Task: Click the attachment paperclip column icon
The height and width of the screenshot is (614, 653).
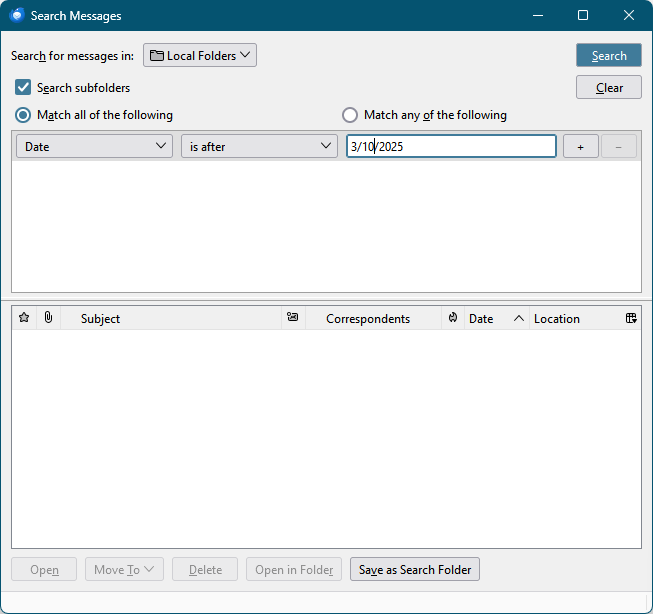Action: click(48, 318)
